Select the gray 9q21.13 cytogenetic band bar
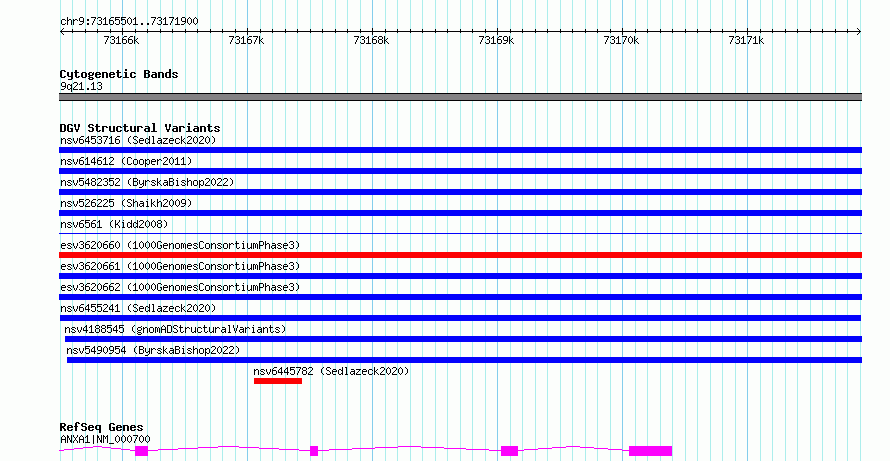The image size is (890, 461). click(x=460, y=97)
